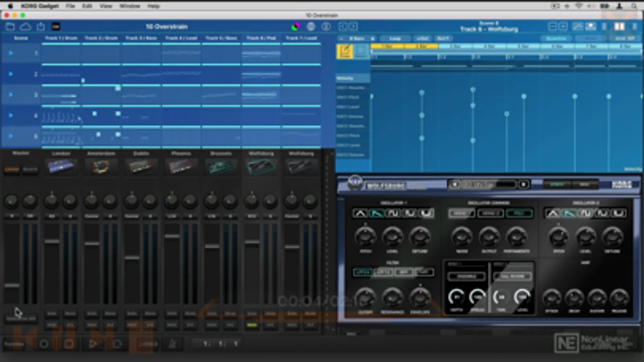Go to next Wolfsburg preset
This screenshot has width=644, height=362.
pos(524,185)
